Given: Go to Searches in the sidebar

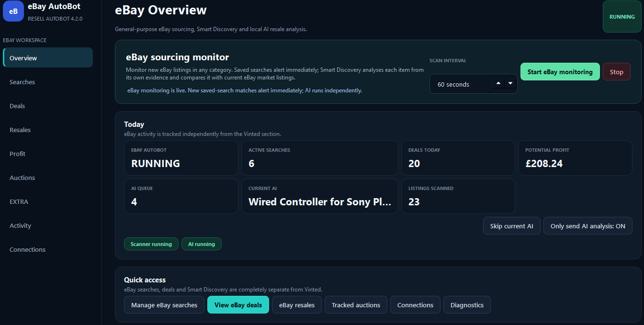Looking at the screenshot, I should 48,82.
